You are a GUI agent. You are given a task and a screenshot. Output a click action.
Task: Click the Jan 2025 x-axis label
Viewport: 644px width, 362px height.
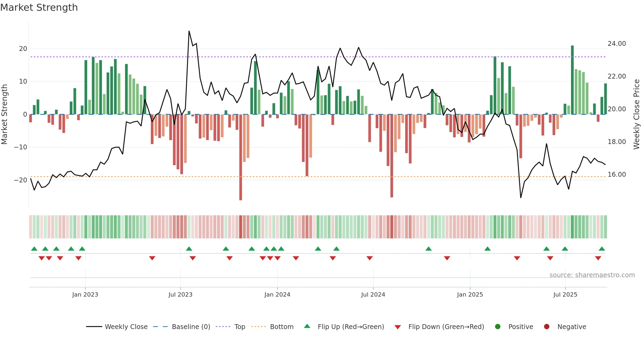coord(470,295)
